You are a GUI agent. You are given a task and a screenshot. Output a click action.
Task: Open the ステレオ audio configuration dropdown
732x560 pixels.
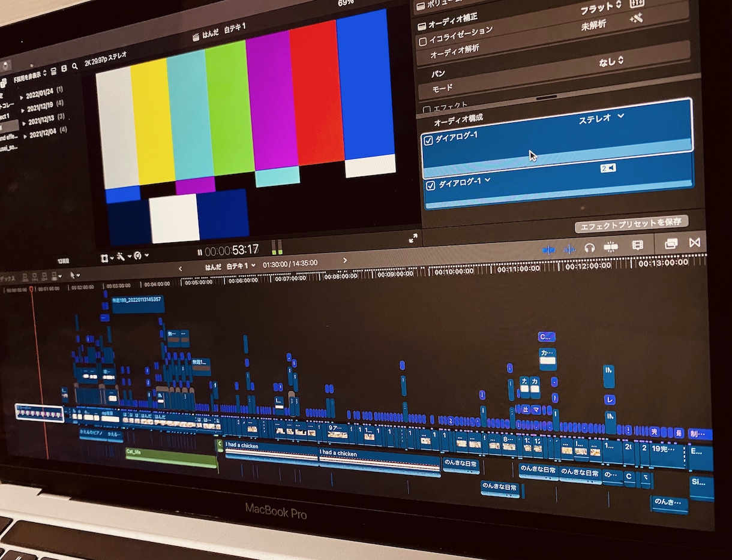click(601, 118)
